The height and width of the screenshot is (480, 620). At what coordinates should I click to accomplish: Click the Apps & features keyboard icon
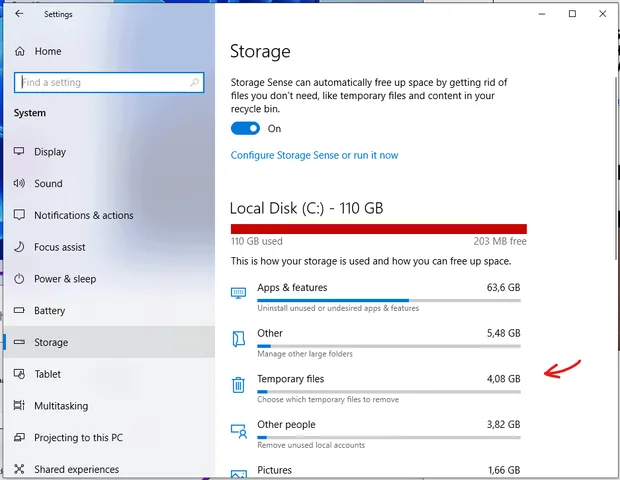[238, 293]
